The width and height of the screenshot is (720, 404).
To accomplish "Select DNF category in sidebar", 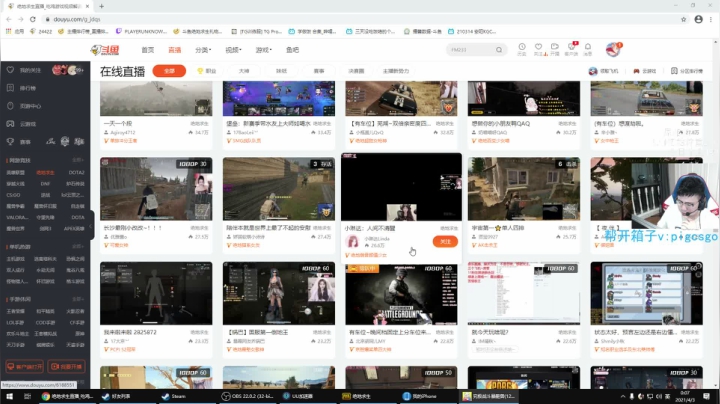I will [45, 184].
